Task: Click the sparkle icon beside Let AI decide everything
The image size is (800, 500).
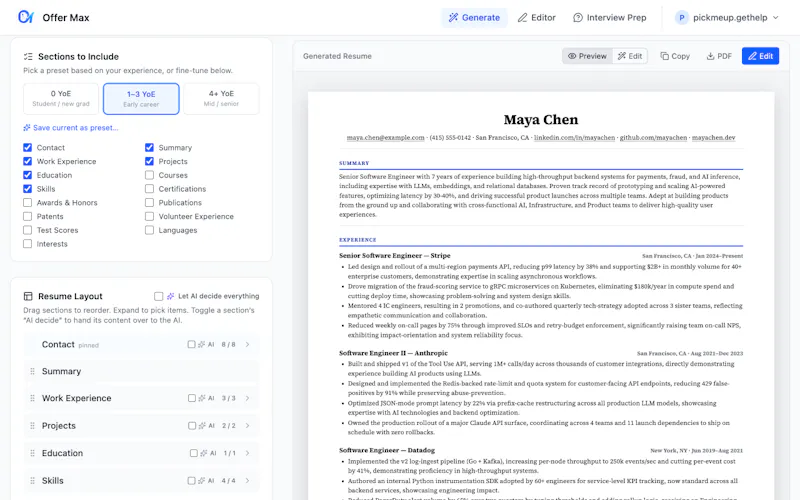Action: 170,296
